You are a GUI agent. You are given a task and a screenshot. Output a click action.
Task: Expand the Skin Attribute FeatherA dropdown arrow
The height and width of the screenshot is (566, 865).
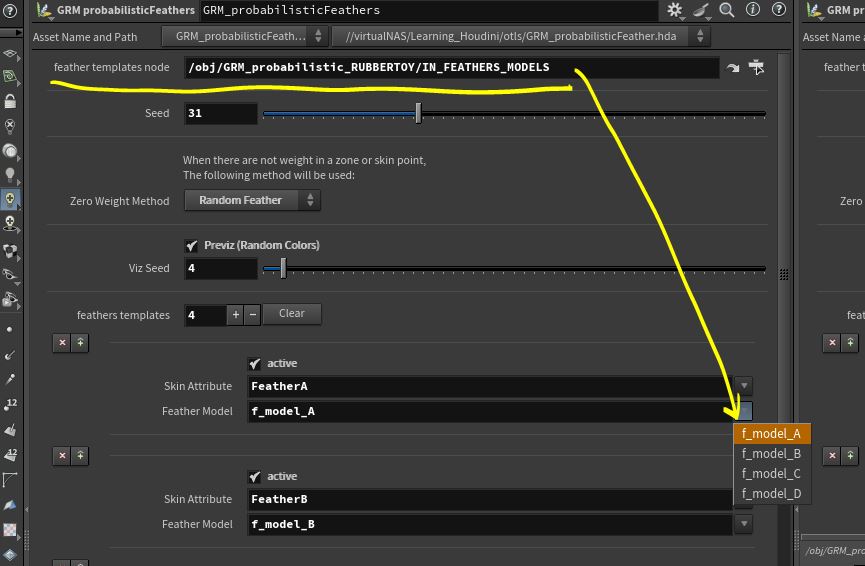click(743, 386)
